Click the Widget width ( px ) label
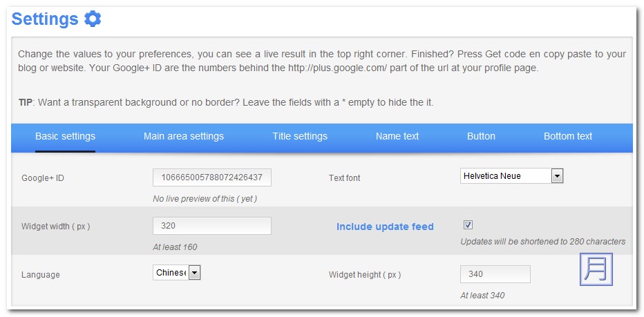 [56, 227]
